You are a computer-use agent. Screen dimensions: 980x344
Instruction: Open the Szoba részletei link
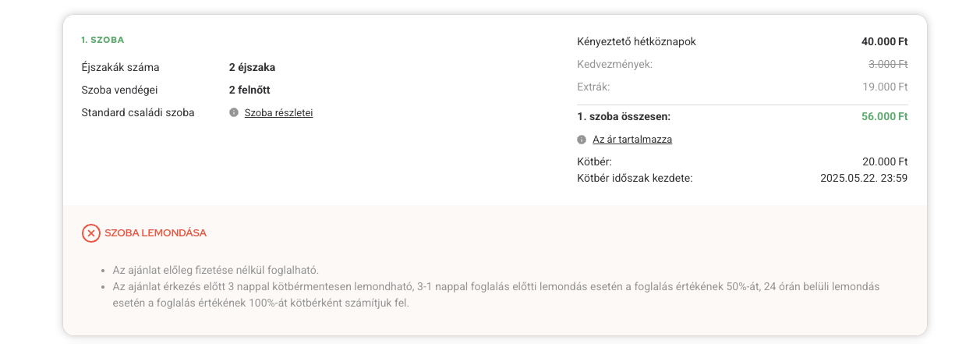[278, 113]
